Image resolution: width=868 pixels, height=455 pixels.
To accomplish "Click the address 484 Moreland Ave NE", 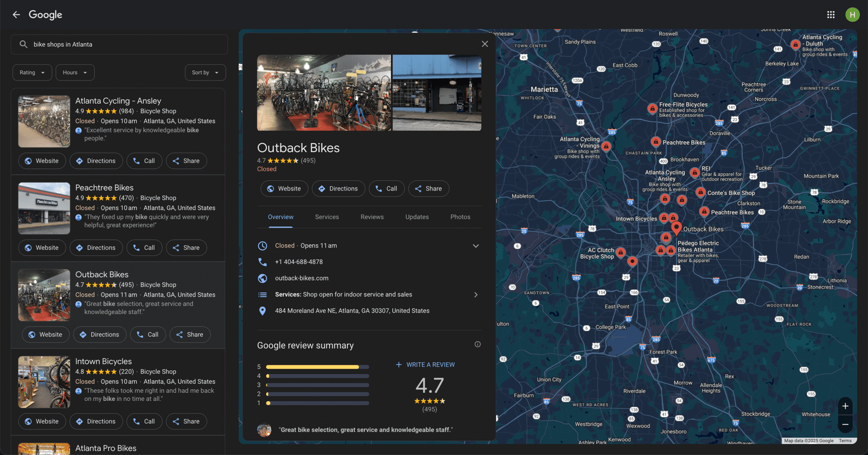I will click(352, 311).
